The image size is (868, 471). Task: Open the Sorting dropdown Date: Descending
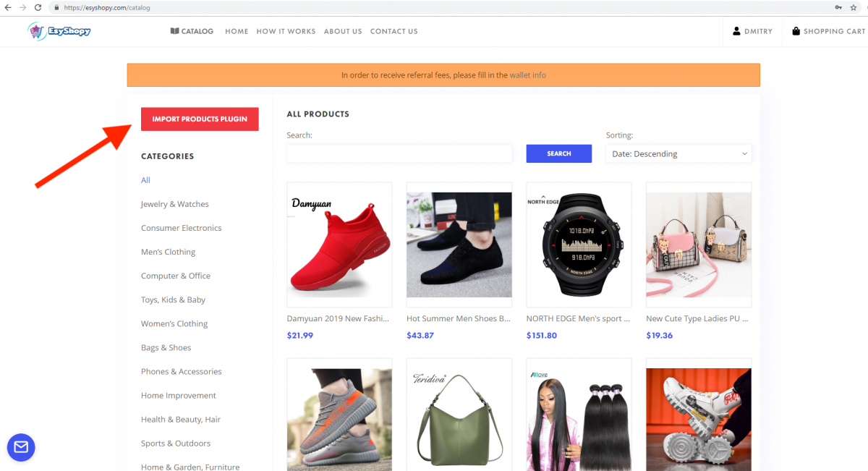(678, 153)
